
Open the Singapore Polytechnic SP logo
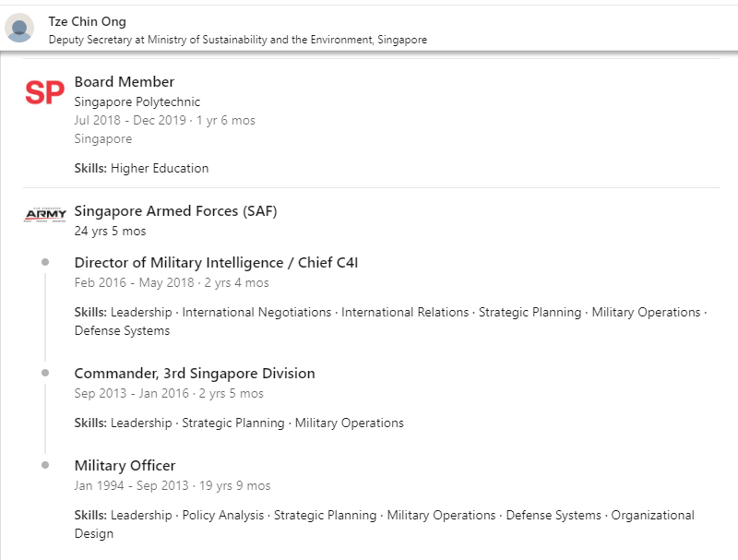[44, 92]
